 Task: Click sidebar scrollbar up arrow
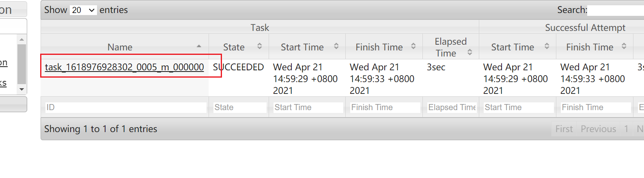point(22,39)
